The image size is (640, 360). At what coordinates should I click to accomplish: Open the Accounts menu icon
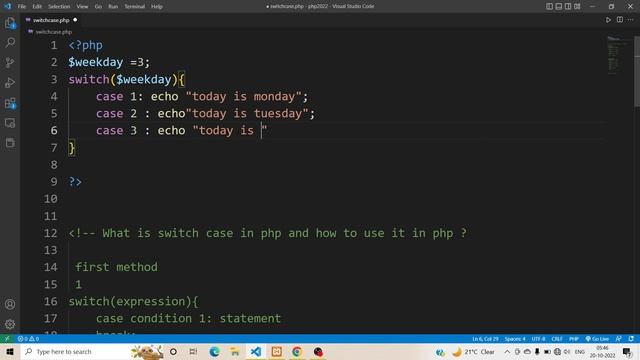tap(10, 304)
